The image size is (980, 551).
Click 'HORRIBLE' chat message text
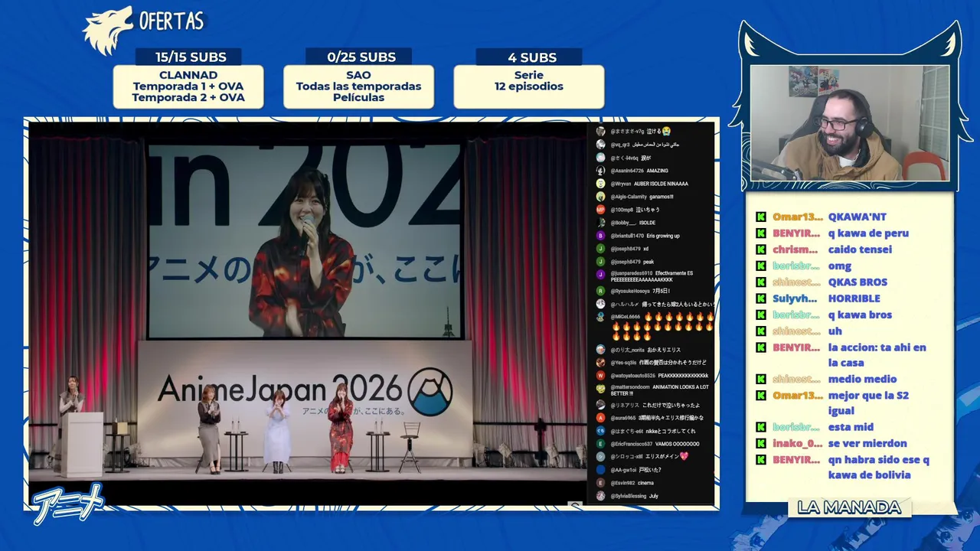pos(854,298)
